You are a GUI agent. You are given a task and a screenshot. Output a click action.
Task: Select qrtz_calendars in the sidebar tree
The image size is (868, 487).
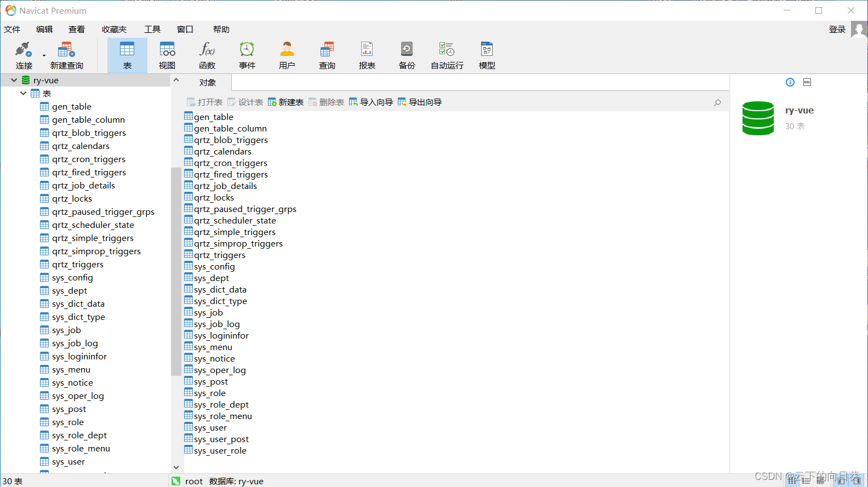[x=81, y=146]
